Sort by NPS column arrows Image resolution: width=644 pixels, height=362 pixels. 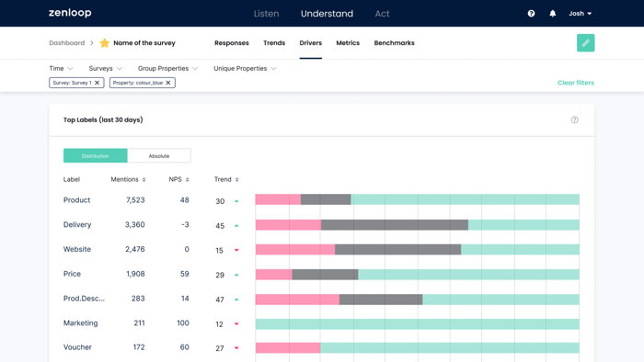(188, 179)
